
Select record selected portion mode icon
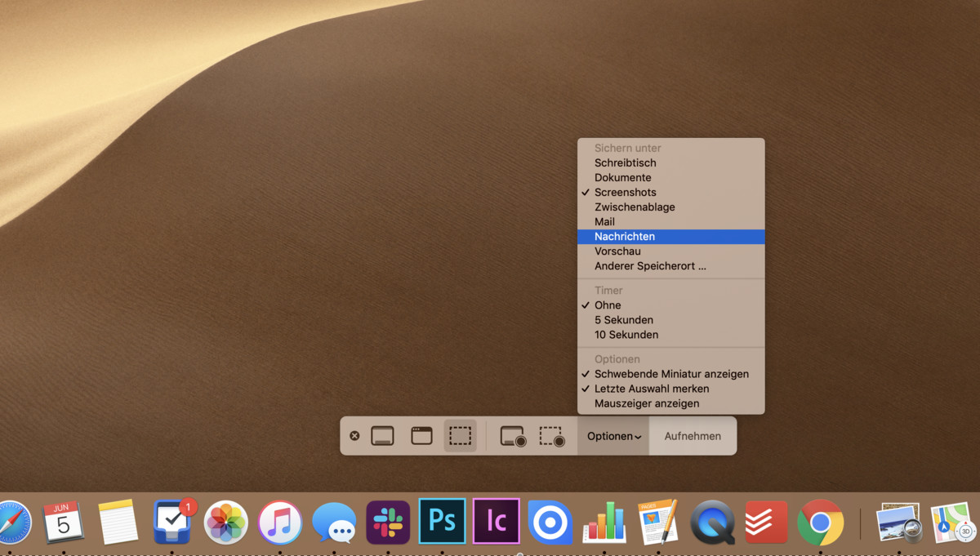coord(552,436)
